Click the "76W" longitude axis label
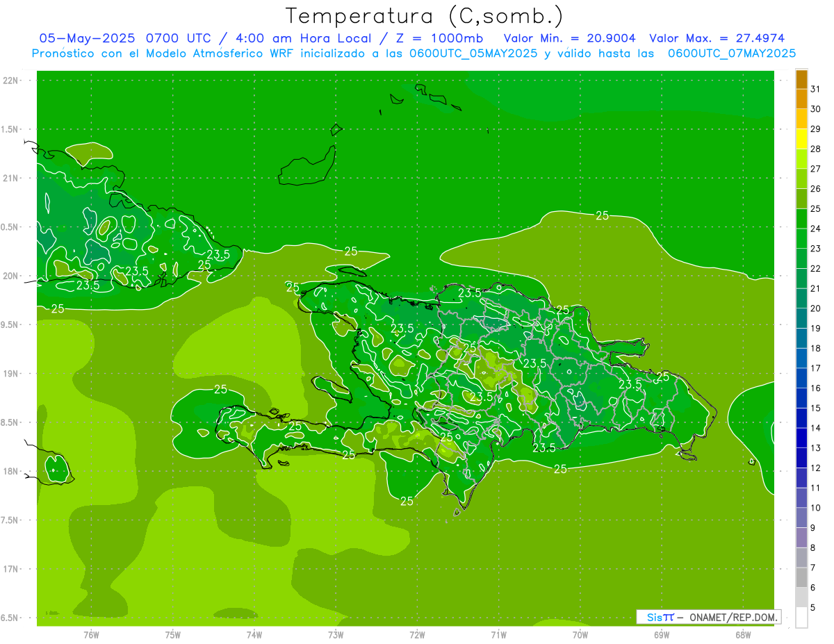The image size is (834, 644). [91, 634]
